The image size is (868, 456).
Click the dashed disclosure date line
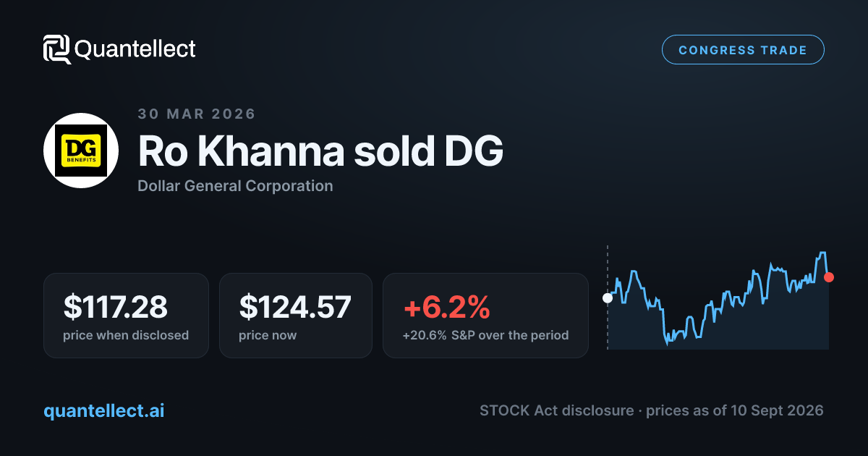(x=608, y=297)
